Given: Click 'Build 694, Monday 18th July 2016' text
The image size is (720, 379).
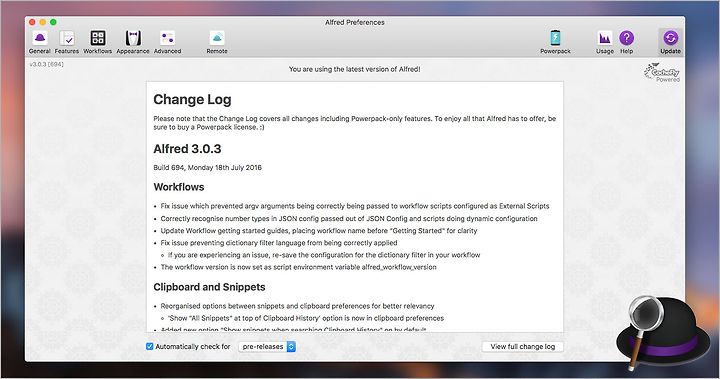Looking at the screenshot, I should point(208,168).
